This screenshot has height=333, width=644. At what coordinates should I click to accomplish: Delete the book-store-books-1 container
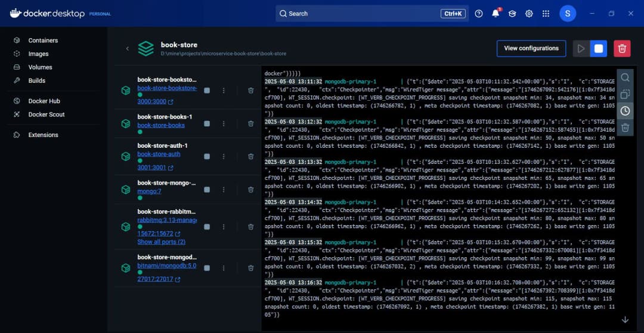pyautogui.click(x=250, y=123)
